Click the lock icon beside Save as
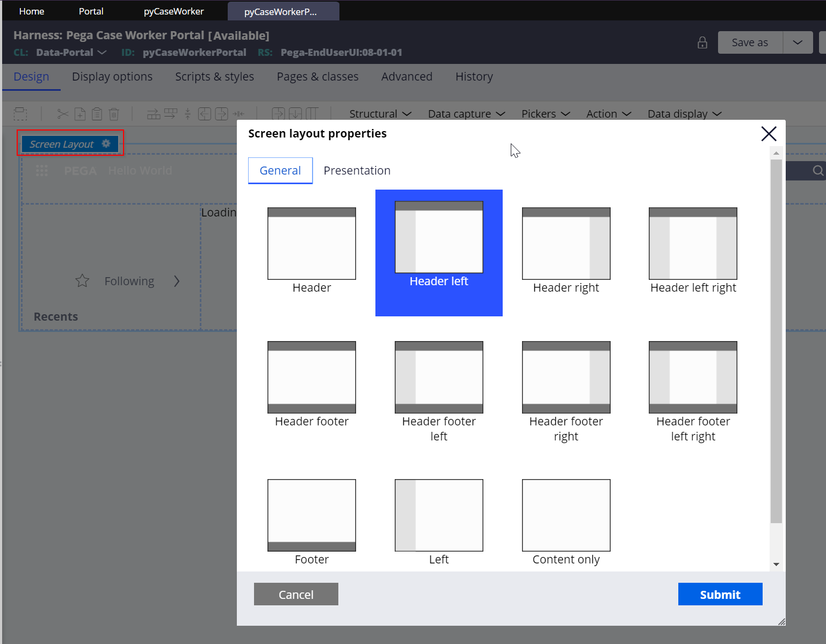The height and width of the screenshot is (644, 826). coord(702,42)
